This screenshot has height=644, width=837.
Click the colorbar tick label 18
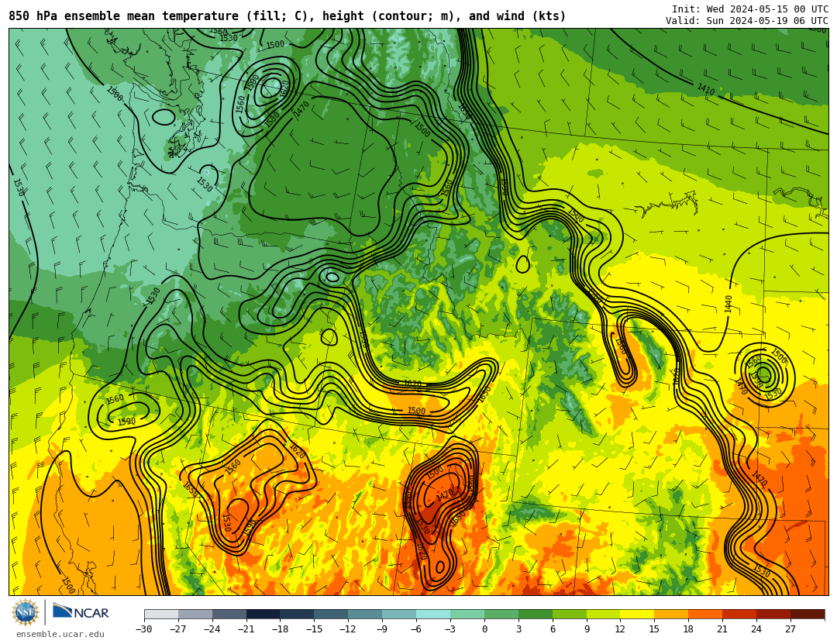click(x=689, y=629)
